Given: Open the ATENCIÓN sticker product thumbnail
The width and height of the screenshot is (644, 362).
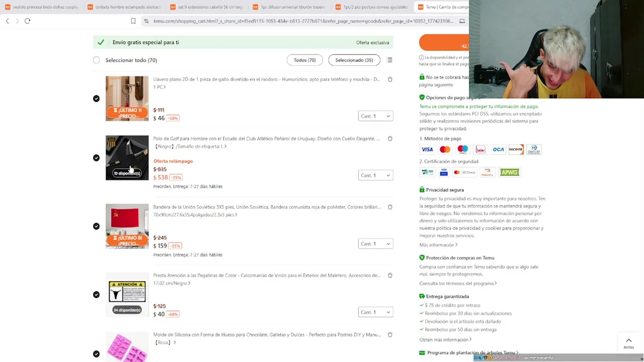Looking at the screenshot, I should point(127,295).
